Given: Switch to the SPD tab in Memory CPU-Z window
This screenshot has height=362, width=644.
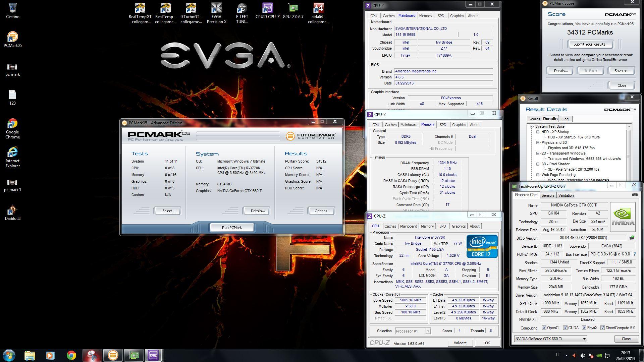Looking at the screenshot, I should point(443,125).
